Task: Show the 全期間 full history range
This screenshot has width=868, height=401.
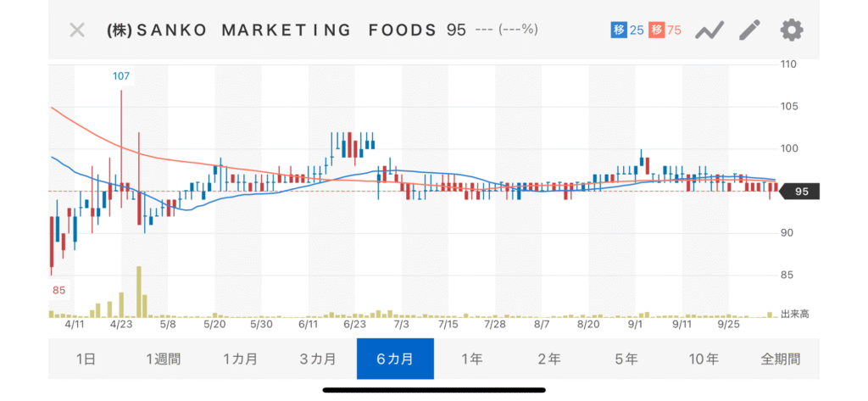Action: pyautogui.click(x=781, y=359)
